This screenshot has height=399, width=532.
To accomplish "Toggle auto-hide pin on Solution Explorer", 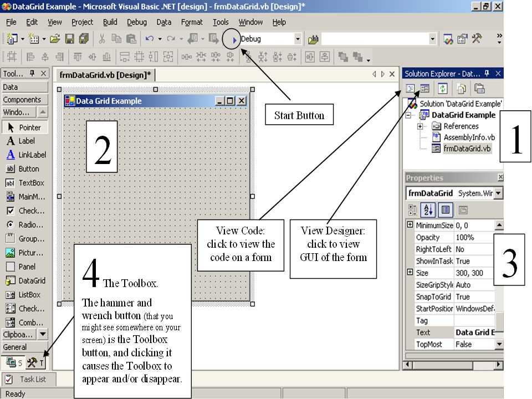I will (x=487, y=73).
